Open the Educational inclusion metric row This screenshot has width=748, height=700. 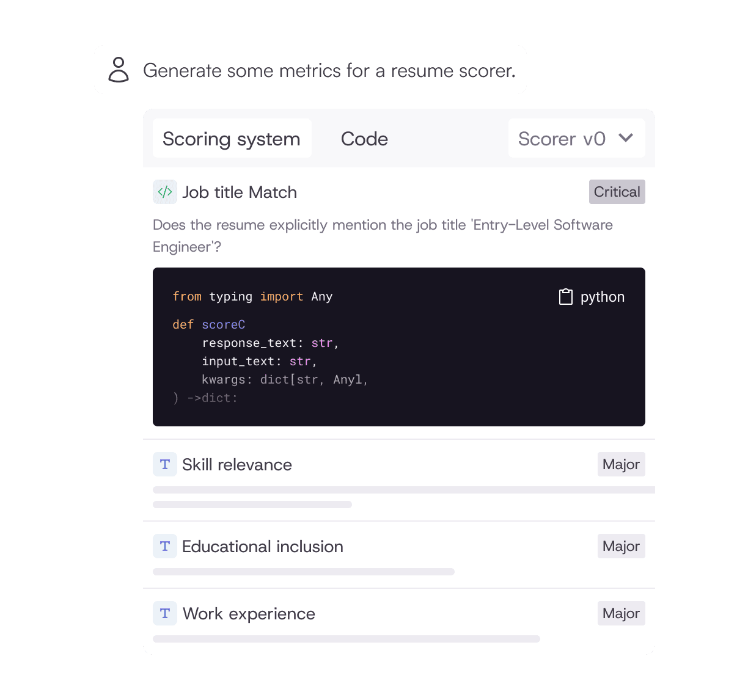[263, 546]
